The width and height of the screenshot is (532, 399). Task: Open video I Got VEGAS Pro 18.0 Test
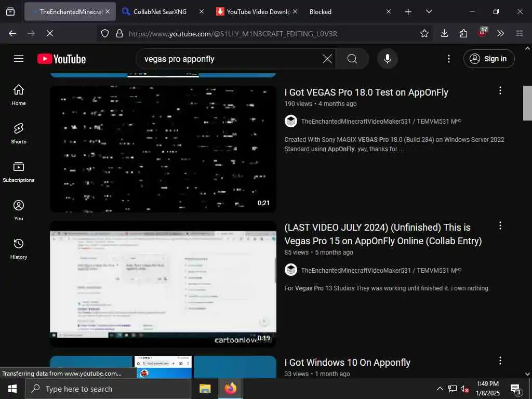tap(366, 92)
